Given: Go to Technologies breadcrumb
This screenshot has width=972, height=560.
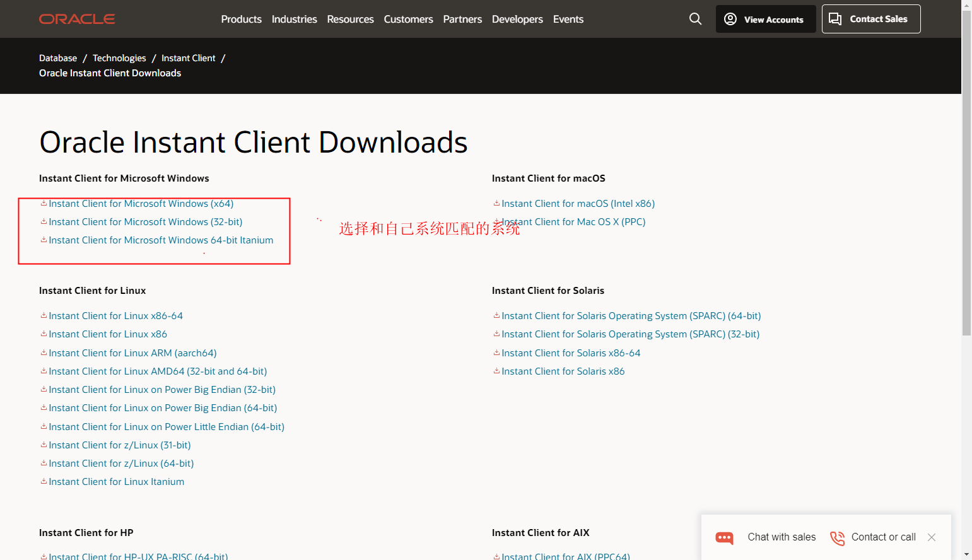Looking at the screenshot, I should coord(119,58).
